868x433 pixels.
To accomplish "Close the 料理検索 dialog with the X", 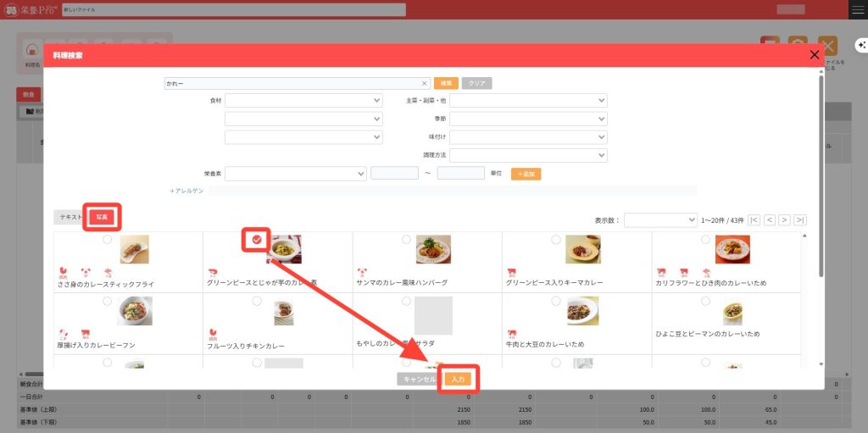I will [x=815, y=55].
